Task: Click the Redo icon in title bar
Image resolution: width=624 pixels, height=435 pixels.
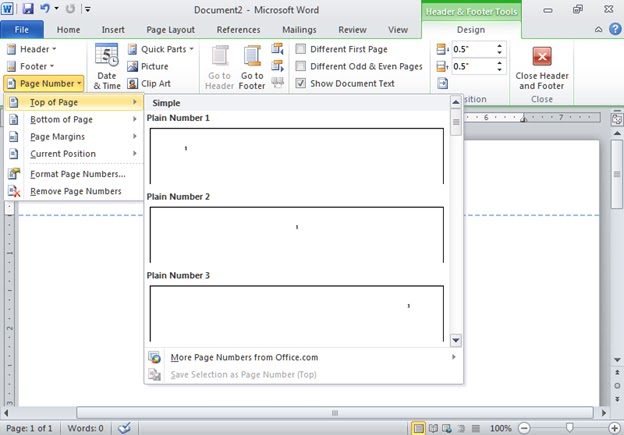Action: coord(70,9)
